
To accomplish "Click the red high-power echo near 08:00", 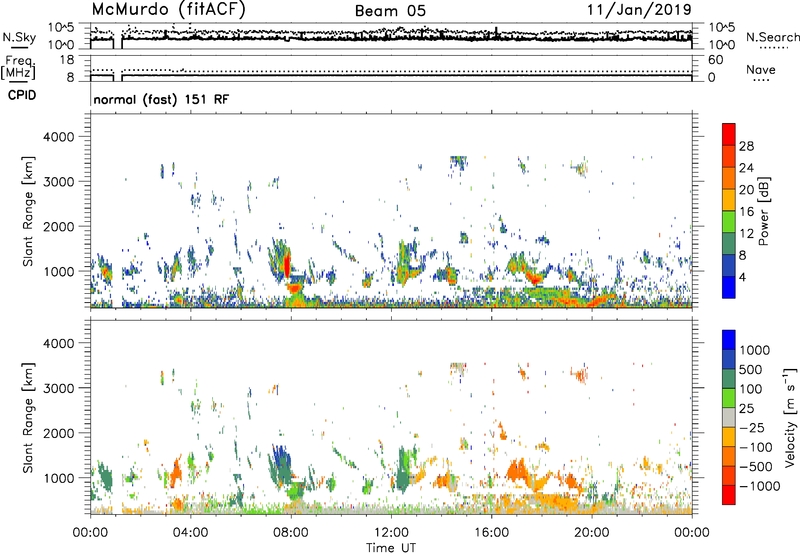I will (287, 265).
